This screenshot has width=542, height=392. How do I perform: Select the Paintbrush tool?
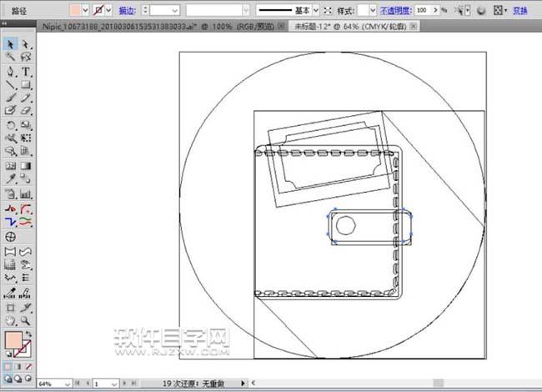[x=10, y=98]
